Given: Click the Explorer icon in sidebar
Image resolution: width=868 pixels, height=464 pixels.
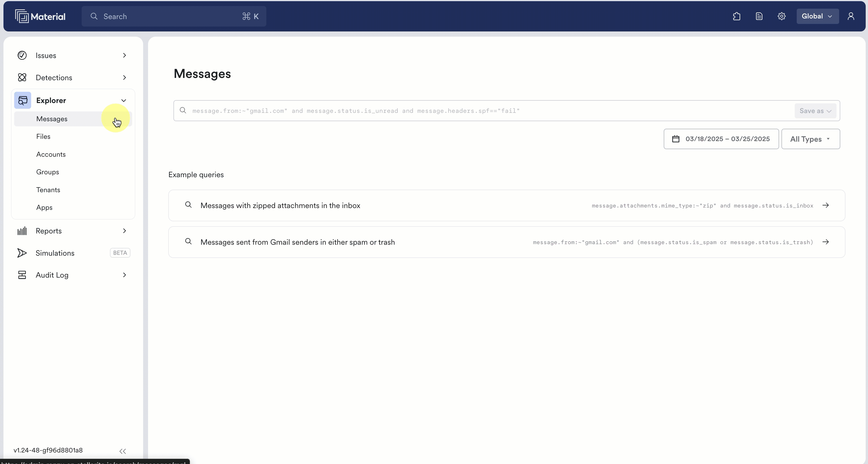Looking at the screenshot, I should point(23,100).
